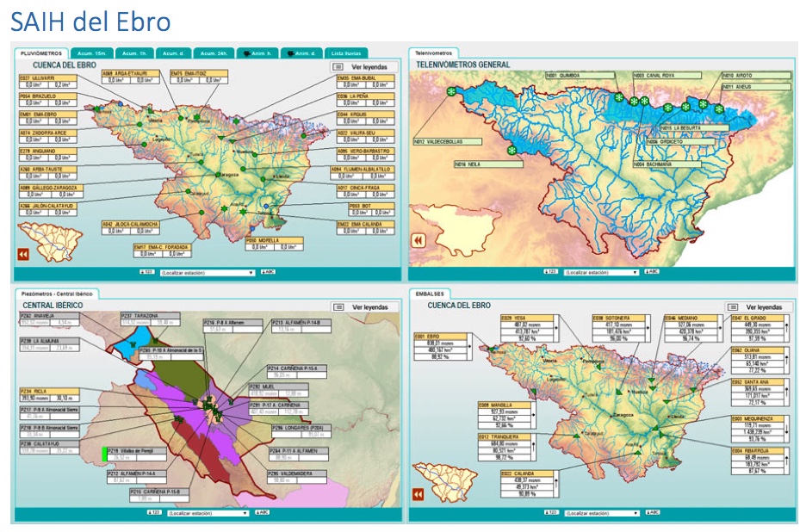The image size is (806, 532).
Task: Select the E038 SOTONERA reservoir label
Action: pyautogui.click(x=619, y=319)
